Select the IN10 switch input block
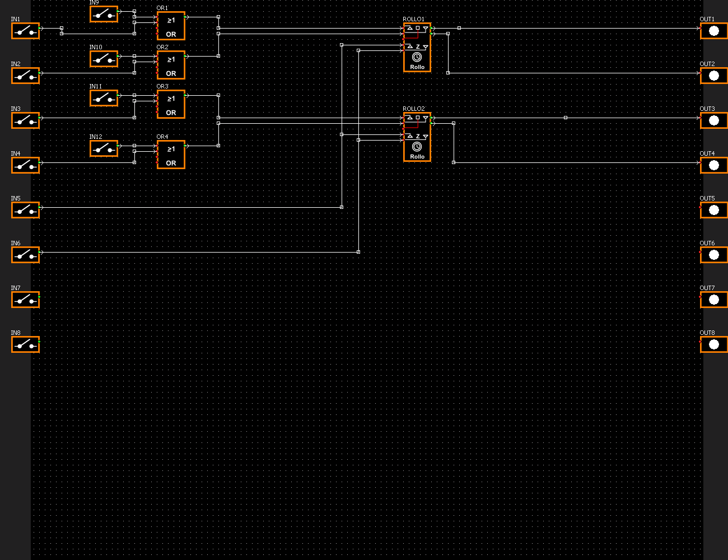728x560 pixels. point(104,59)
